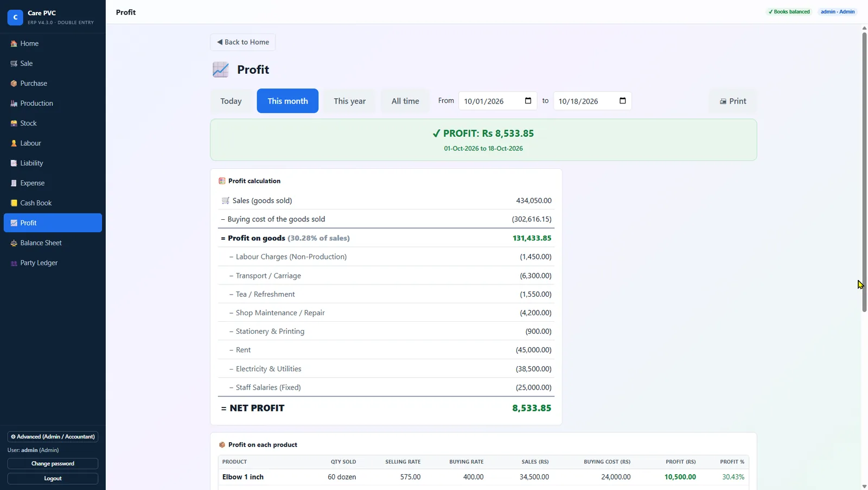Click the Profit chart icon beside heading
The image size is (868, 490).
click(x=221, y=69)
